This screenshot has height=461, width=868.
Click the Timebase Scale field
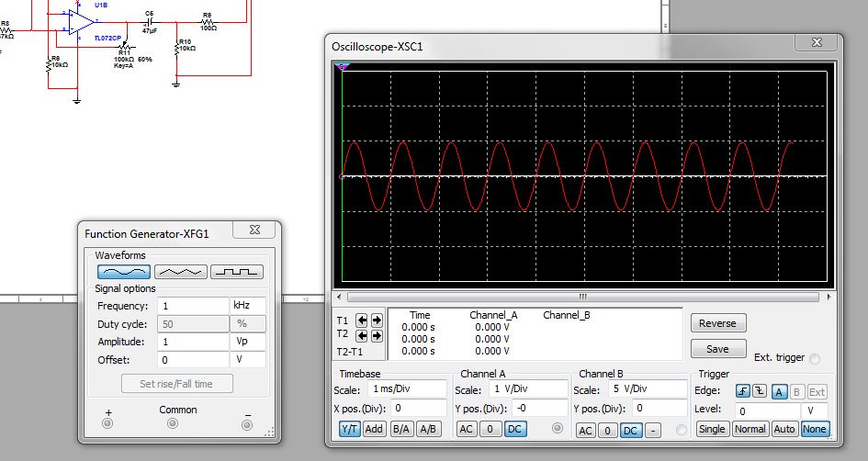pyautogui.click(x=406, y=389)
